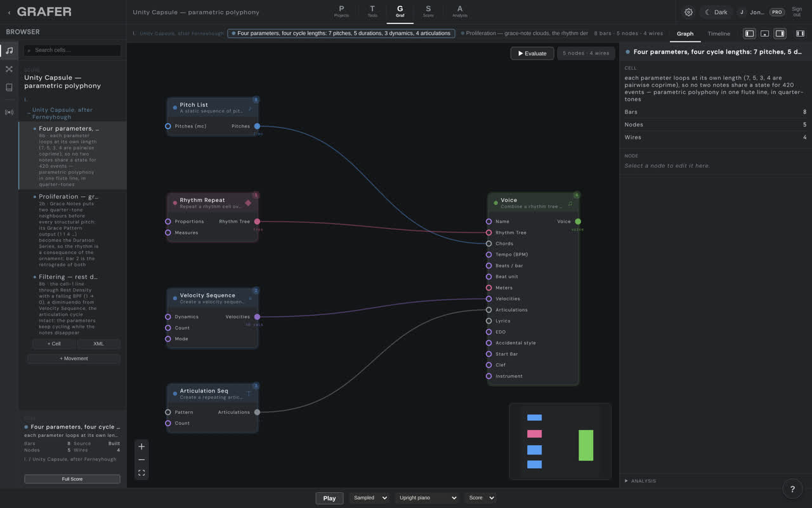Toggle the right panel layout icon
This screenshot has width=812, height=508.
[780, 34]
